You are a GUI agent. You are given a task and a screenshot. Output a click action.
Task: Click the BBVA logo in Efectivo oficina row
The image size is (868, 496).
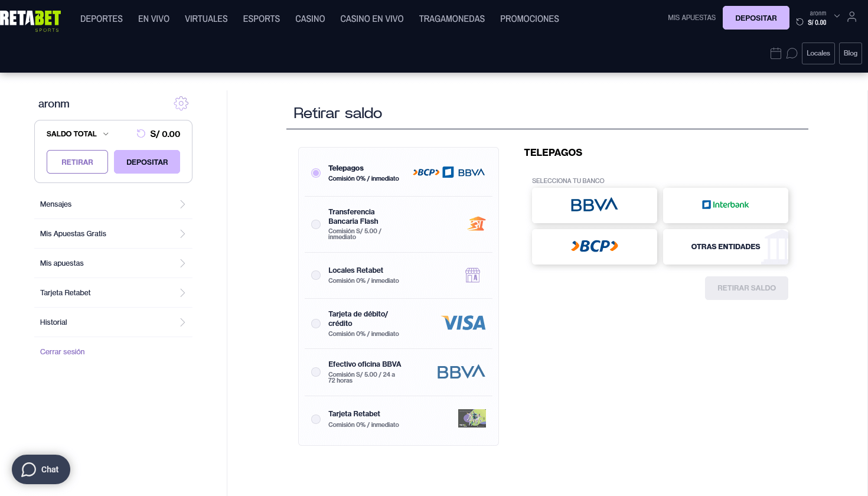(461, 372)
